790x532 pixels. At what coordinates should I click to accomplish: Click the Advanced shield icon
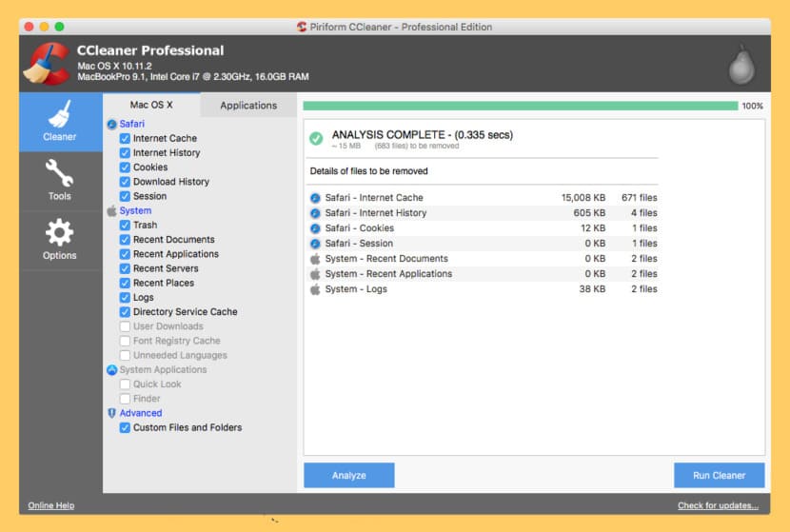(112, 413)
